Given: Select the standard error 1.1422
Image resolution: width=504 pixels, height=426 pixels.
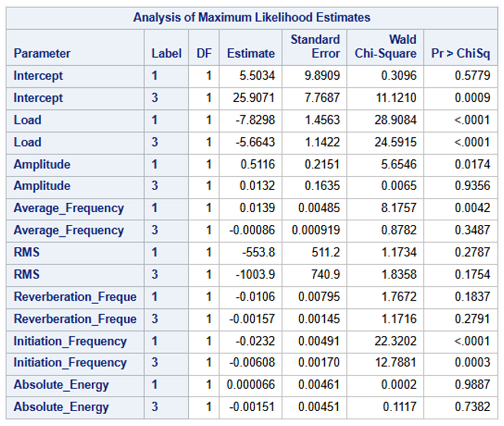Looking at the screenshot, I should (x=322, y=142).
